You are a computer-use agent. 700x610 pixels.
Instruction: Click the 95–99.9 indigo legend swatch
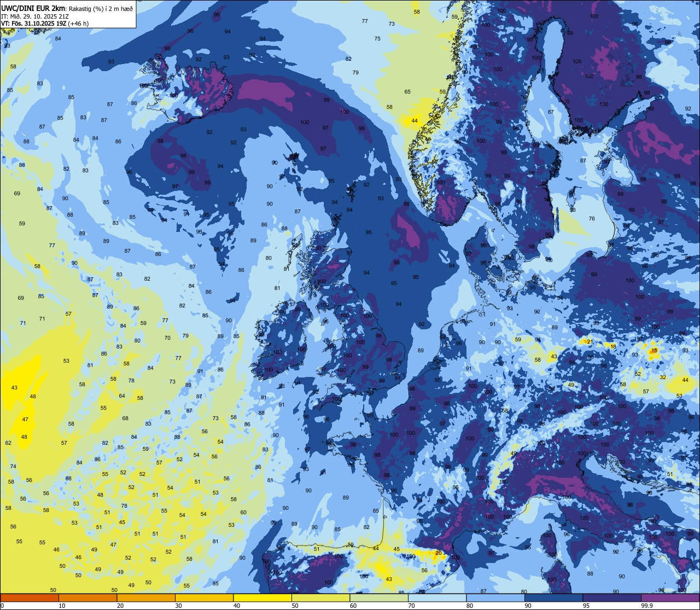612,597
